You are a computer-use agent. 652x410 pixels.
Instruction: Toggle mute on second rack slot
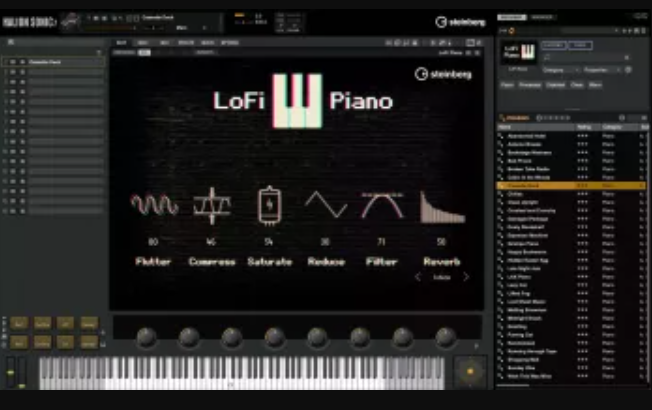tap(13, 72)
